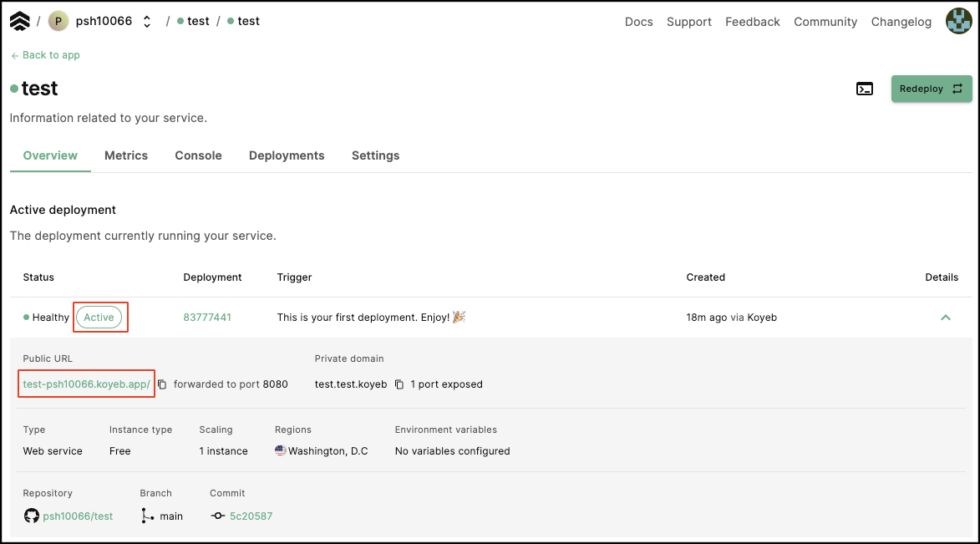Click the 'Healthy' status text
Screen dimensions: 980x544
tap(51, 318)
